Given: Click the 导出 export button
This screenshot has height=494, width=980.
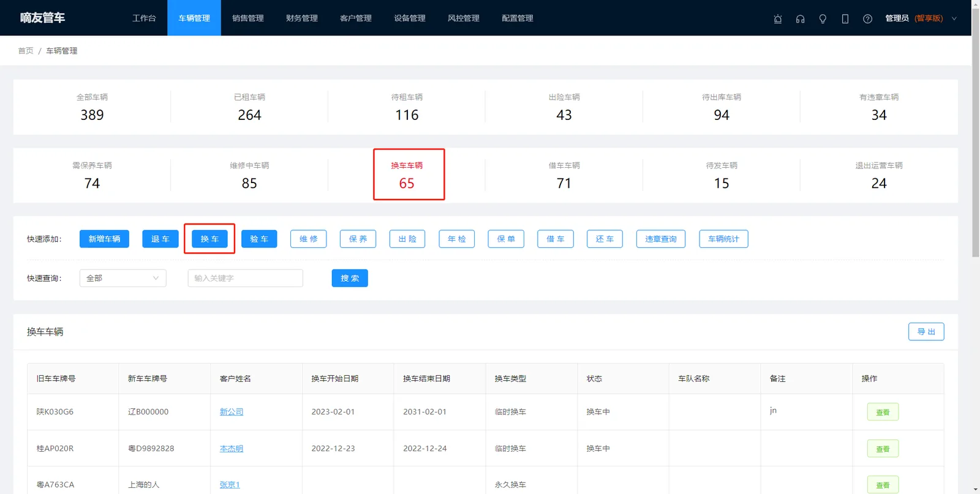Looking at the screenshot, I should point(926,332).
